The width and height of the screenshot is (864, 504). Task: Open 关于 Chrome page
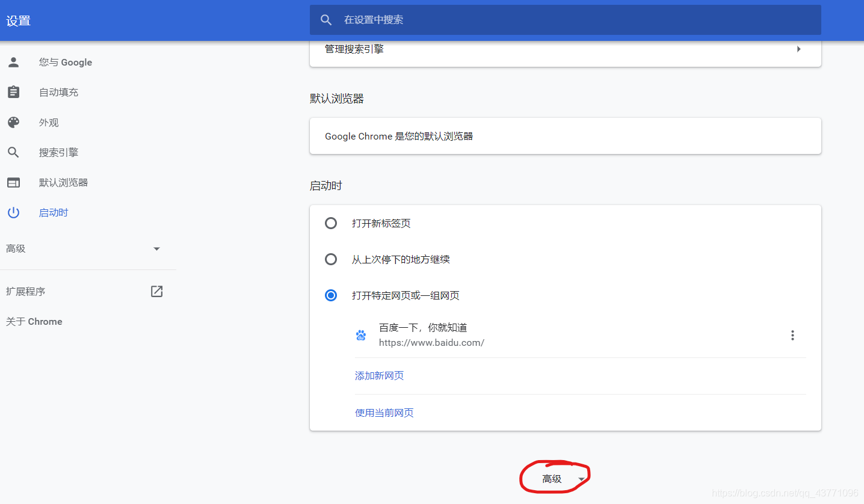pos(34,321)
